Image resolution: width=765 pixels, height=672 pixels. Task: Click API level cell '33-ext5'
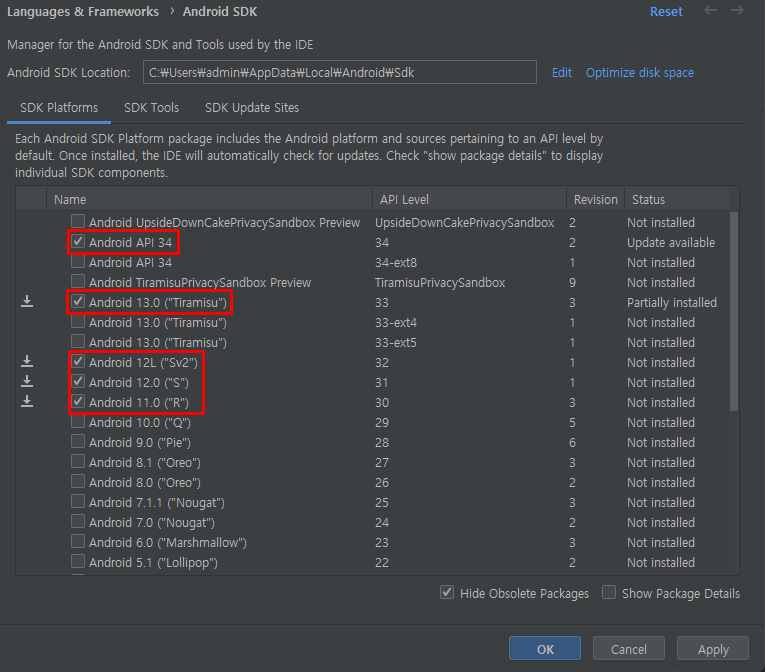396,343
